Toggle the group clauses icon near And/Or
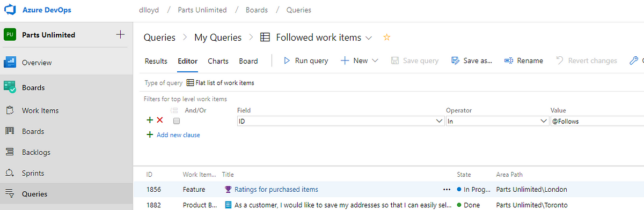Screen dimensions: 644x210 click(x=174, y=110)
